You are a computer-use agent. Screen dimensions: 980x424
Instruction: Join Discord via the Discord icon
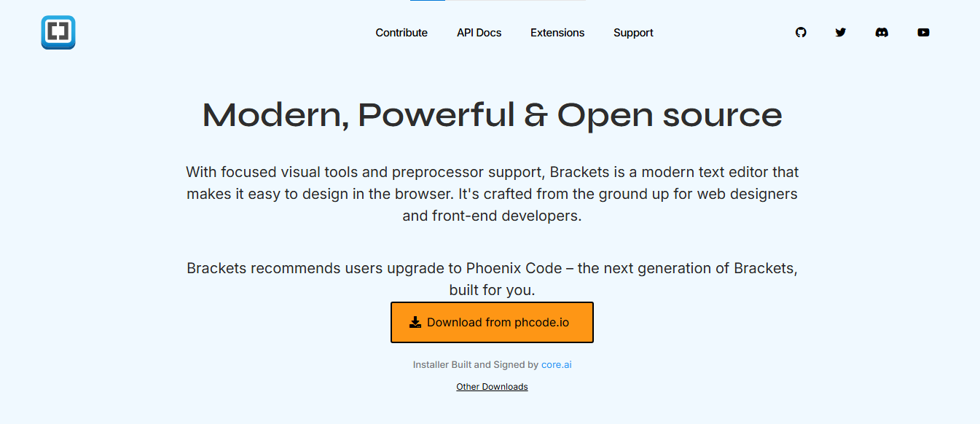[882, 32]
